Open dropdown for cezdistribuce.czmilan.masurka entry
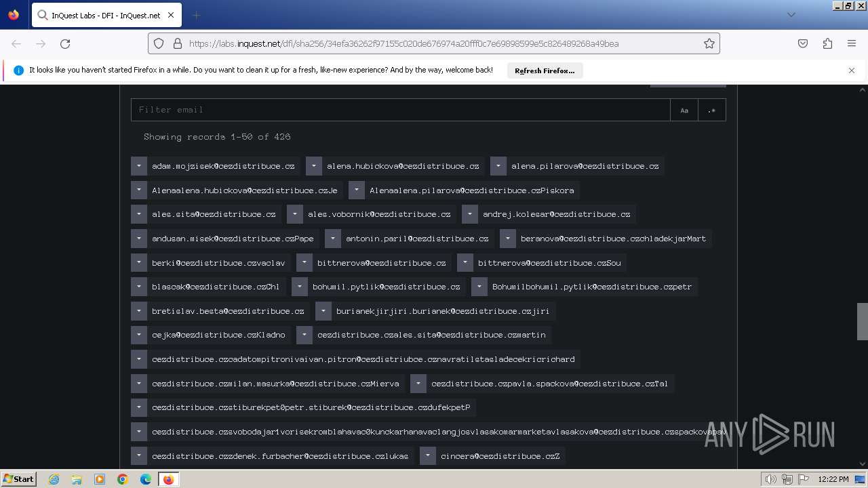This screenshot has width=868, height=488. 139,384
